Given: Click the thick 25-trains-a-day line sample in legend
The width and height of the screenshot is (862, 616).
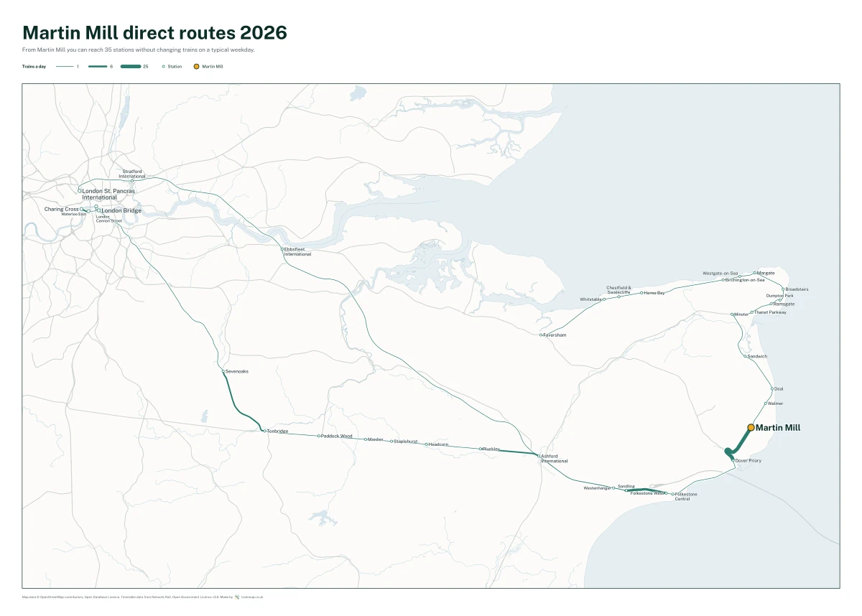Looking at the screenshot, I should coord(131,66).
